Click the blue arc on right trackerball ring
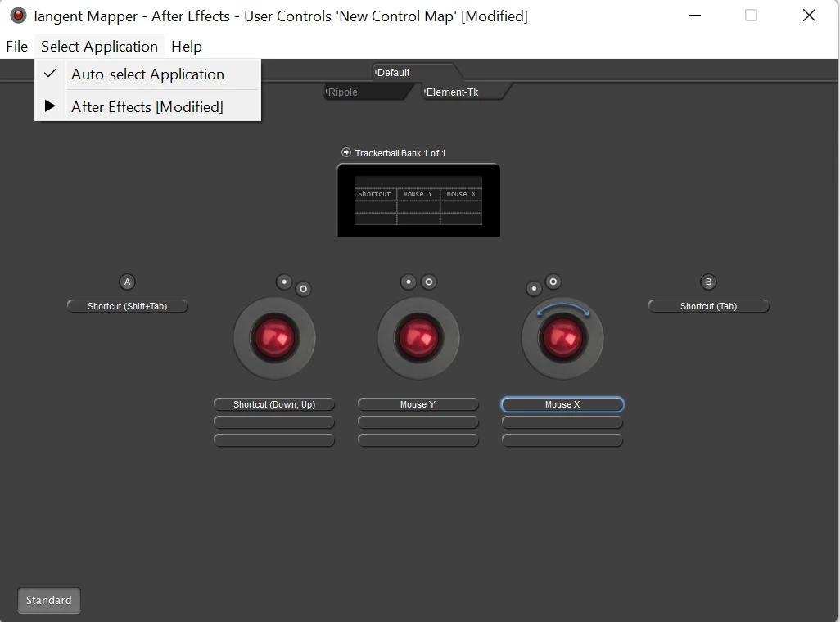Screen dimensions: 840x622 [x=562, y=309]
